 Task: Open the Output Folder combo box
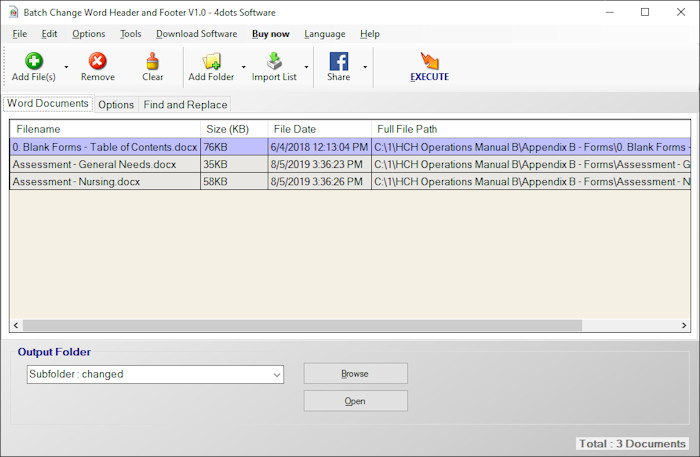(x=155, y=374)
